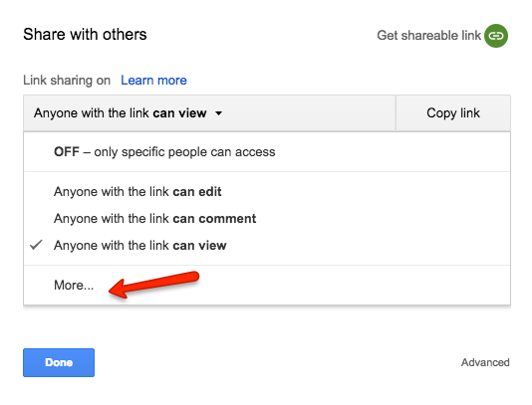Open the Advanced sharing settings link

coord(485,362)
